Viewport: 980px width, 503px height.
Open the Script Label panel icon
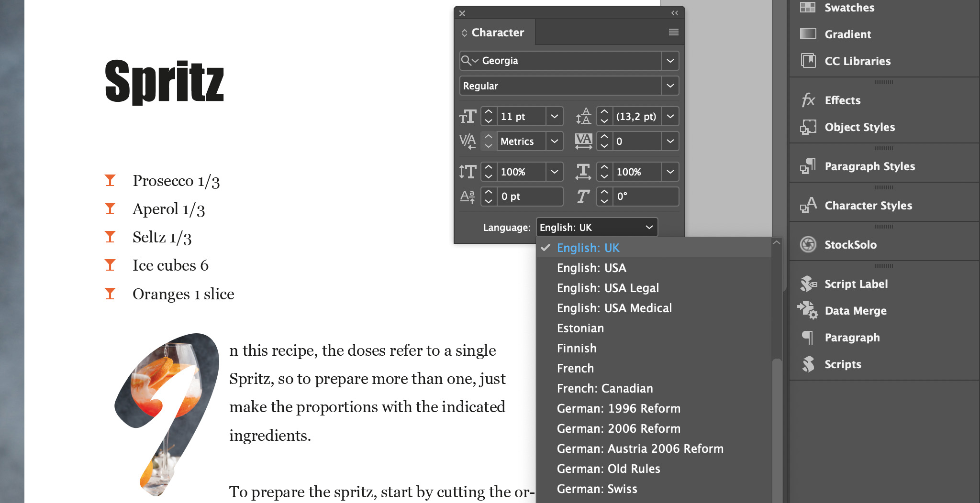808,284
